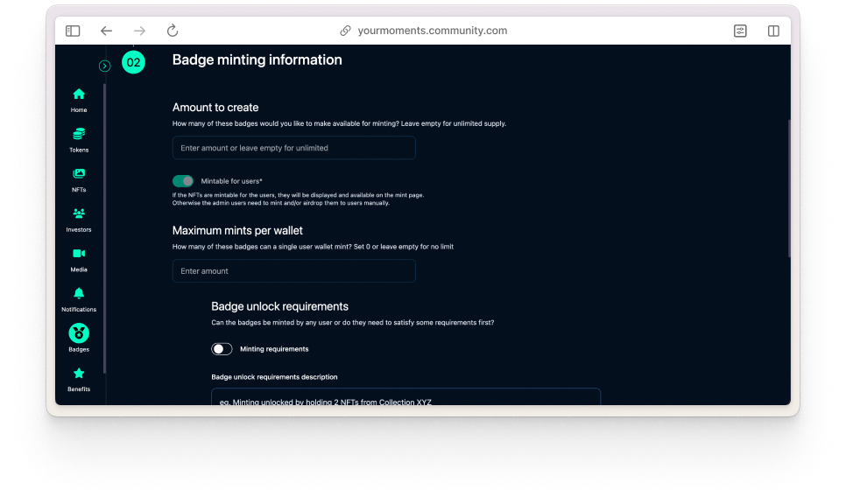Reload the page with the refresh button
Viewport: 846px width, 504px height.
point(173,31)
